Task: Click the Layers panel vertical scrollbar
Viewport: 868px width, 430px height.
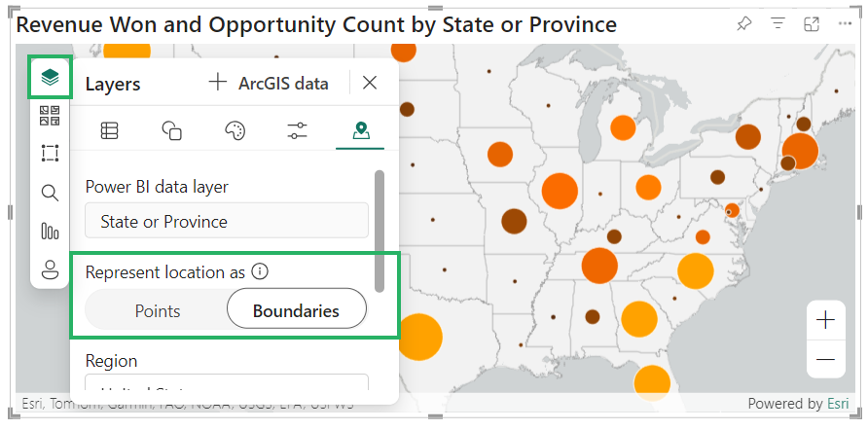Action: [380, 229]
